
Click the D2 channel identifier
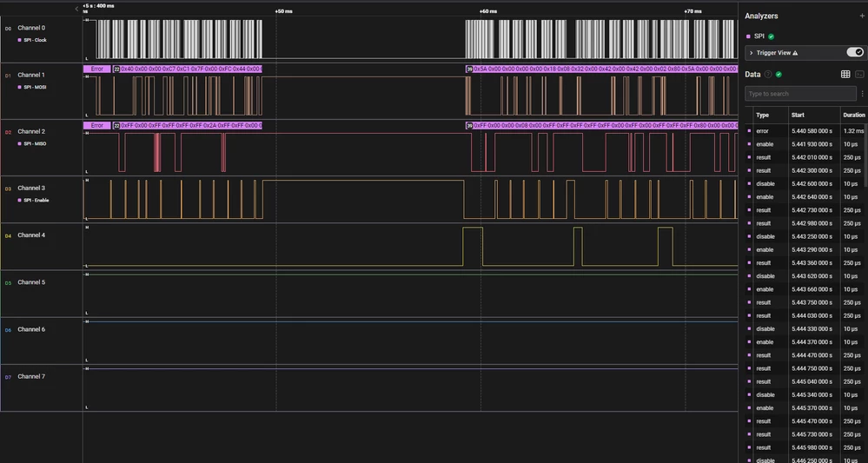(8, 132)
